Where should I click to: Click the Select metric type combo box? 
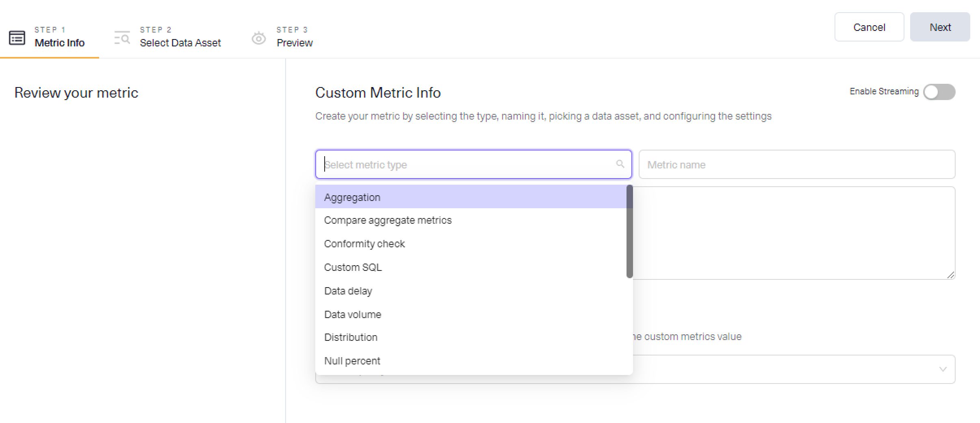tap(467, 164)
